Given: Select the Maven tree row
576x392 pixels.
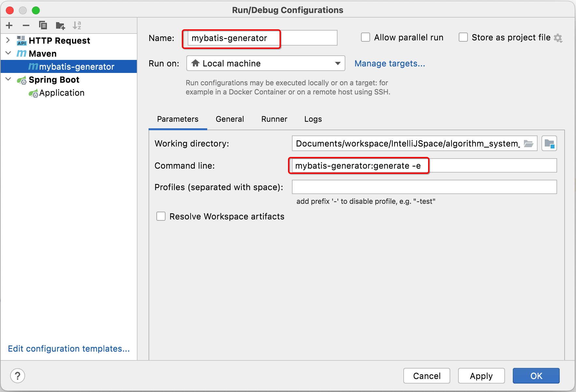Looking at the screenshot, I should [x=69, y=53].
